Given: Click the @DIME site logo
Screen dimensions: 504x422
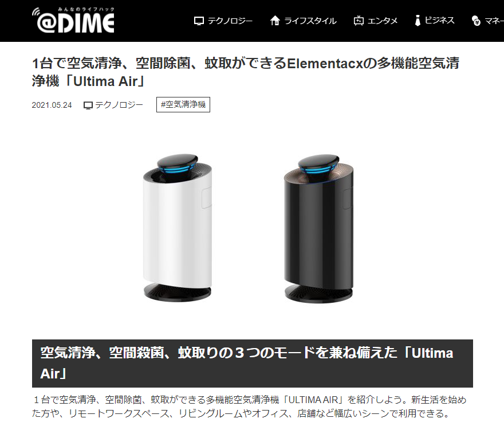Looking at the screenshot, I should point(73,20).
